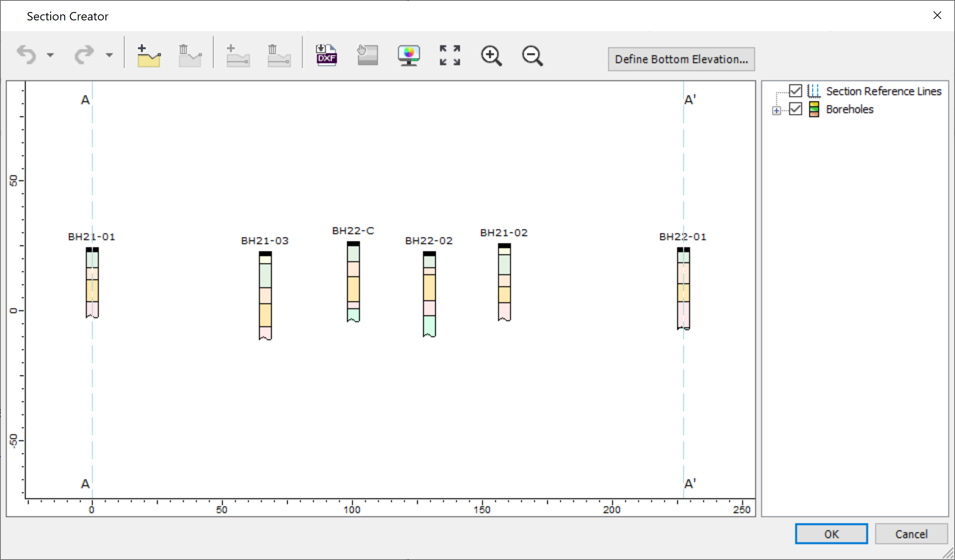955x560 pixels.
Task: Click the Undo arrow icon
Action: 26,55
